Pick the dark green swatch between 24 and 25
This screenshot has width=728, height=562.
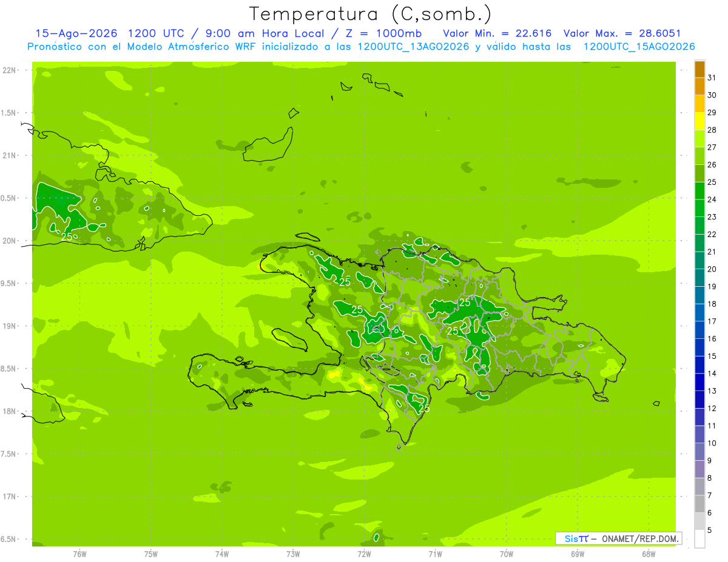click(x=699, y=191)
